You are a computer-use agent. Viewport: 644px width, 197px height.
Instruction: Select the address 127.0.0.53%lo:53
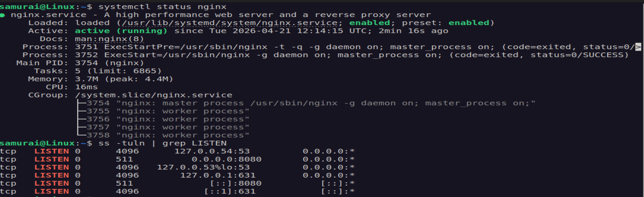(203, 167)
